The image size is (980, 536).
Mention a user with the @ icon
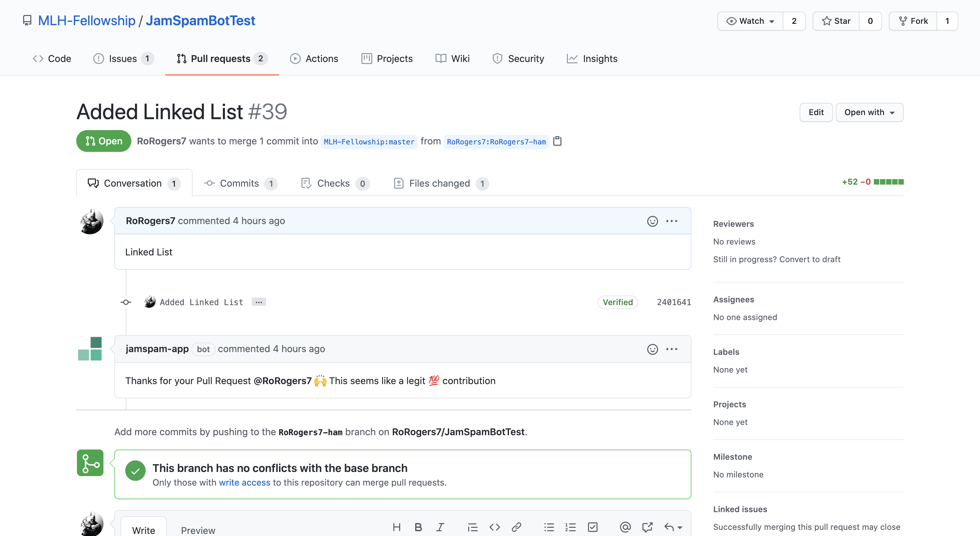point(625,527)
